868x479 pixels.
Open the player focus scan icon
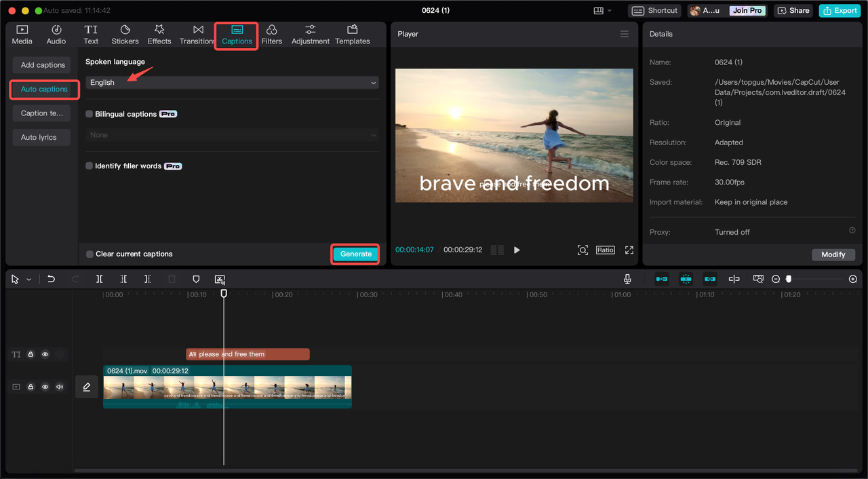click(x=583, y=250)
